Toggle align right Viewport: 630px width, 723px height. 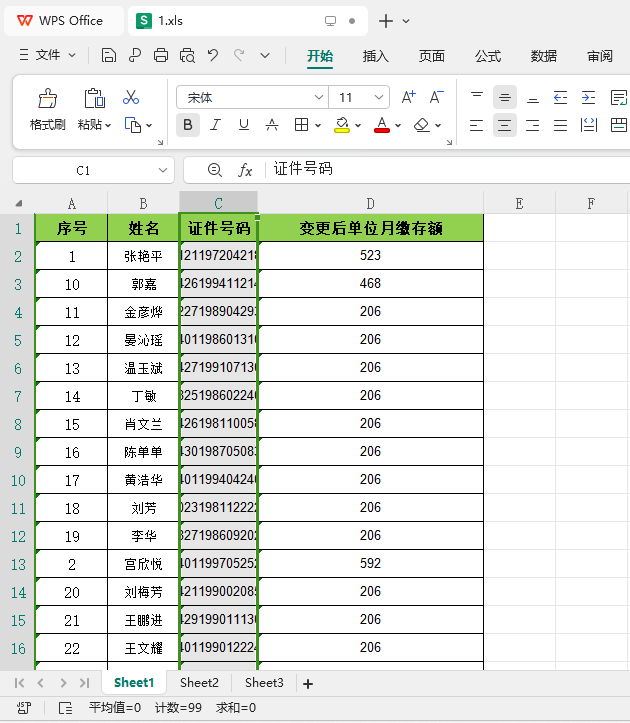(x=533, y=125)
